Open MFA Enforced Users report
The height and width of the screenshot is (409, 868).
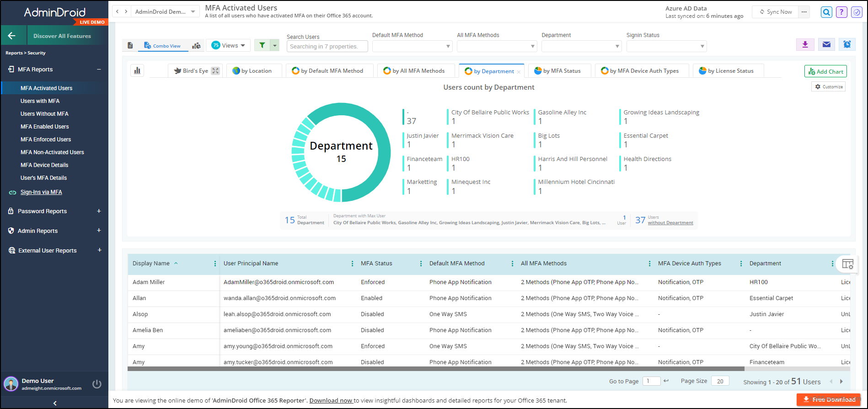46,139
